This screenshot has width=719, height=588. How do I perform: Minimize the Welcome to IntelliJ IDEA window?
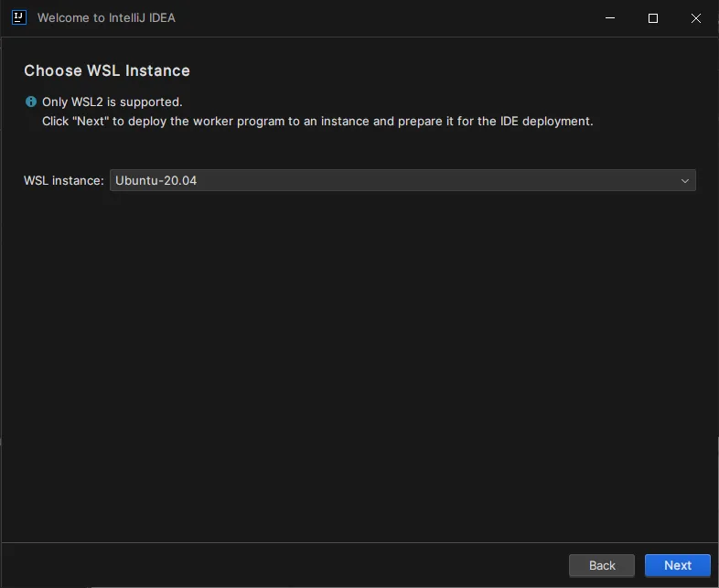(x=610, y=18)
